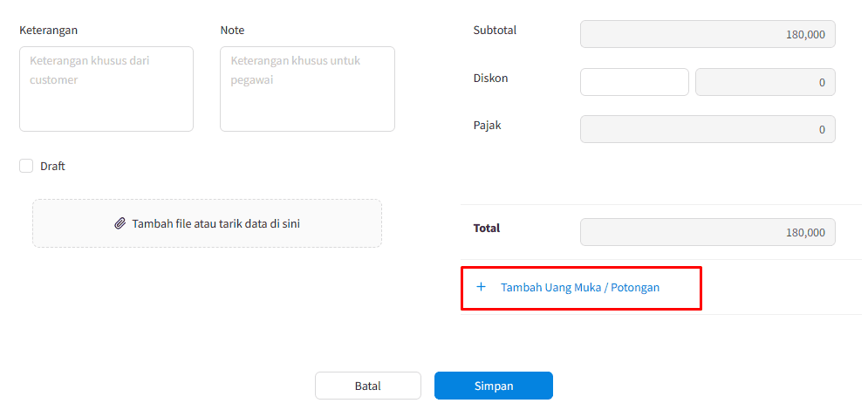Viewport: 868px width, 410px height.
Task: Tick the Draft checkbox
Action: click(26, 166)
